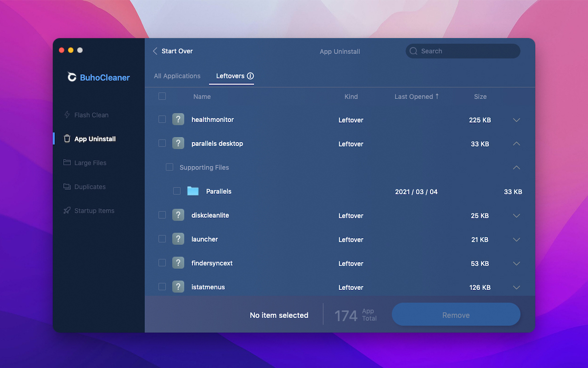
Task: Click the Start Over link
Action: point(177,51)
